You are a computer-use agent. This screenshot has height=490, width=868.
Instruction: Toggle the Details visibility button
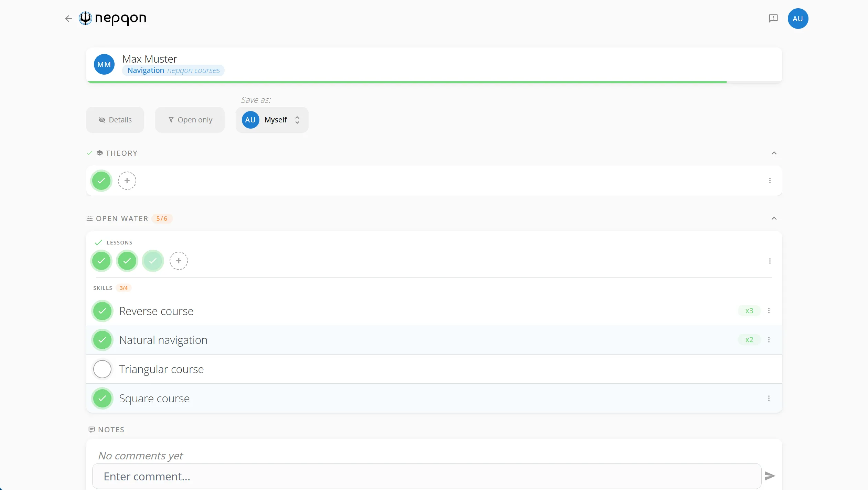pyautogui.click(x=115, y=120)
